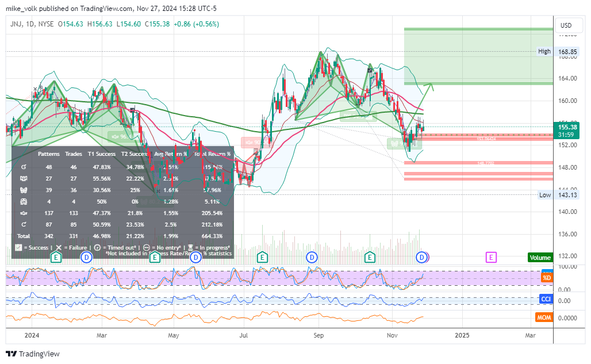Click the 664.33% total return cell
The height and width of the screenshot is (364, 591).
tap(212, 236)
